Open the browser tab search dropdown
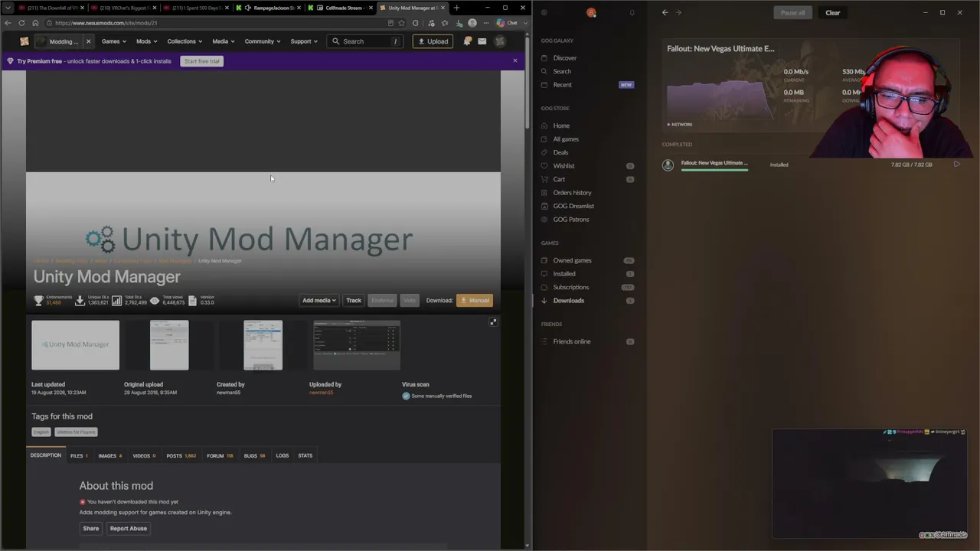This screenshot has height=551, width=980. [x=8, y=8]
